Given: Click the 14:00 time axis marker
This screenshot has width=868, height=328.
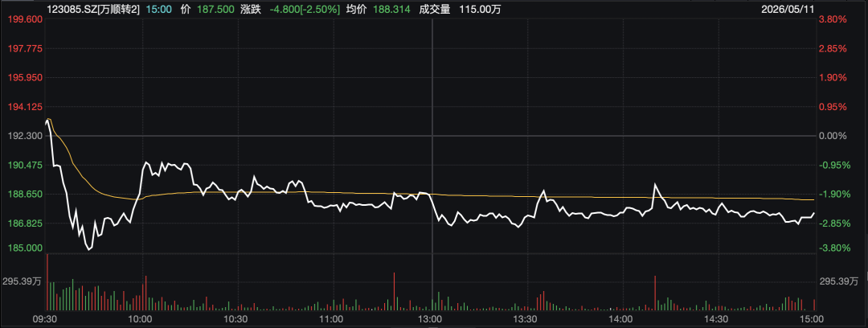Looking at the screenshot, I should click(620, 319).
